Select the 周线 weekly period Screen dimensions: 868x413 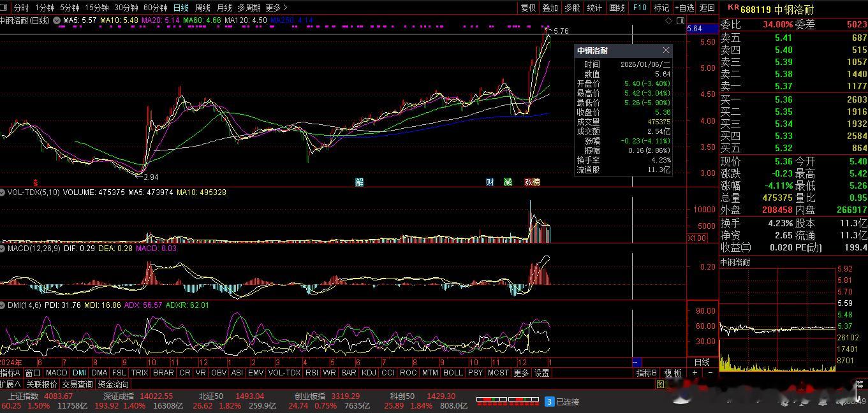pyautogui.click(x=203, y=8)
